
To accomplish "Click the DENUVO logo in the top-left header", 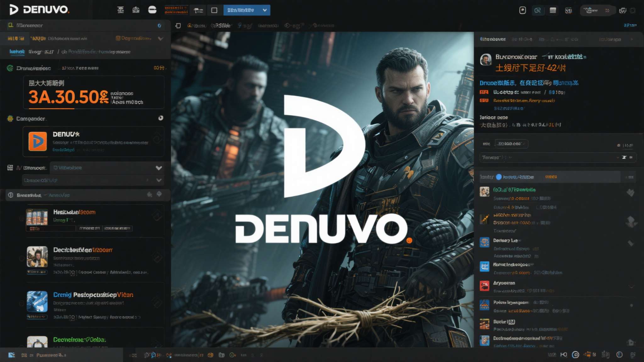I will (x=39, y=10).
